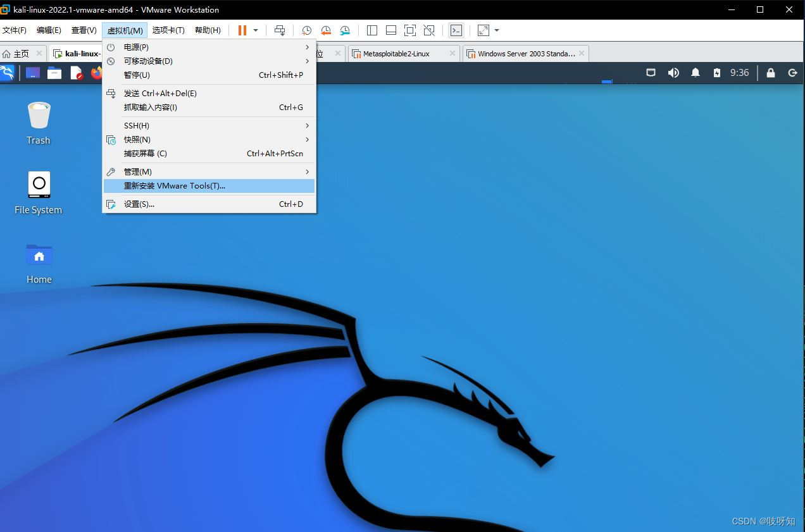
Task: Click the take snapshot clock icon
Action: (x=306, y=30)
